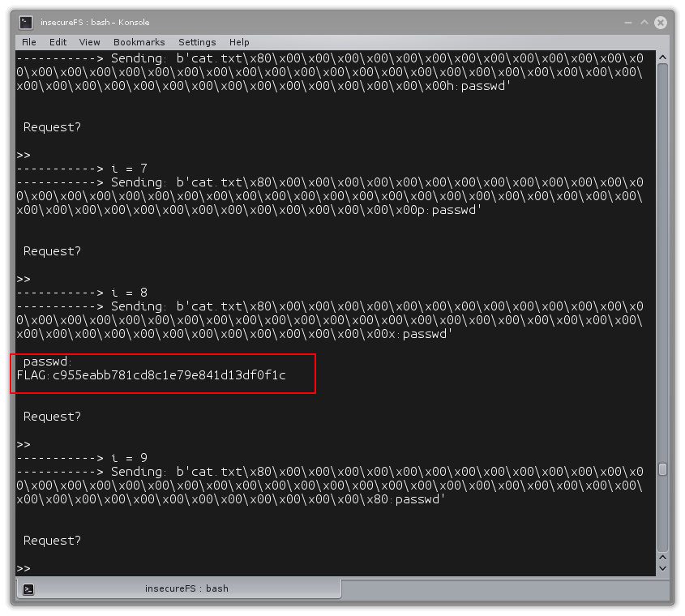
Task: Open the Edit menu
Action: (x=58, y=42)
